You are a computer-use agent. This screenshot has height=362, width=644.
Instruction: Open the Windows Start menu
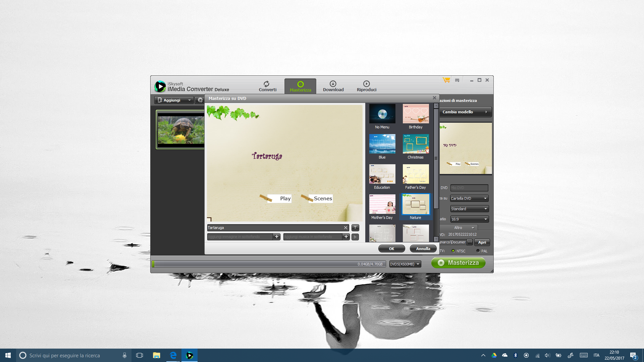[x=8, y=355]
